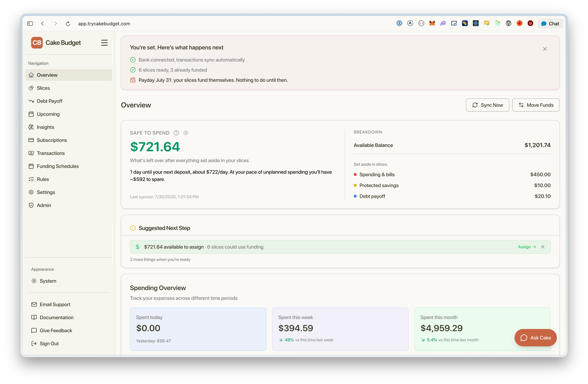Click the 6 slices ready checkmark icon
The image size is (588, 384).
(x=133, y=70)
